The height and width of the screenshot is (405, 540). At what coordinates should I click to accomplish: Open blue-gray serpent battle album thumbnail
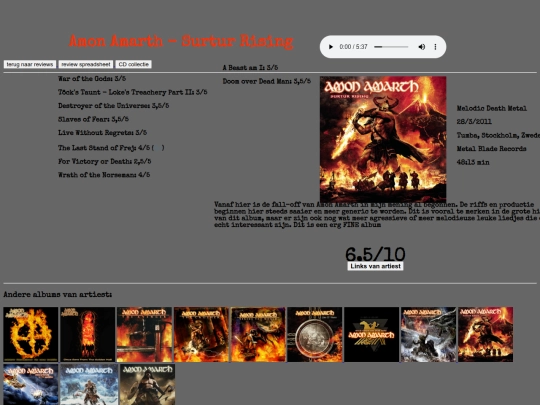click(x=428, y=334)
